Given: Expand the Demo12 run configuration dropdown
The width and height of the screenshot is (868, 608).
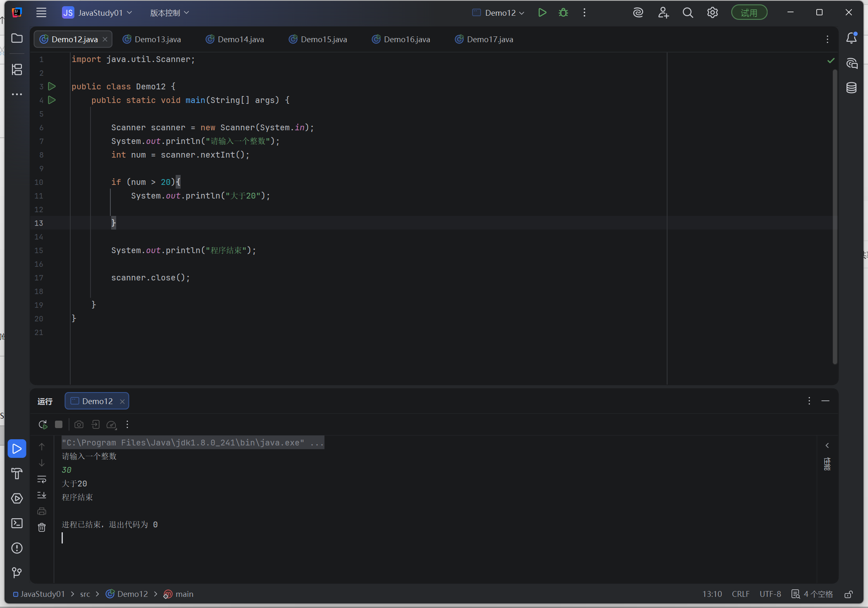Looking at the screenshot, I should 499,13.
